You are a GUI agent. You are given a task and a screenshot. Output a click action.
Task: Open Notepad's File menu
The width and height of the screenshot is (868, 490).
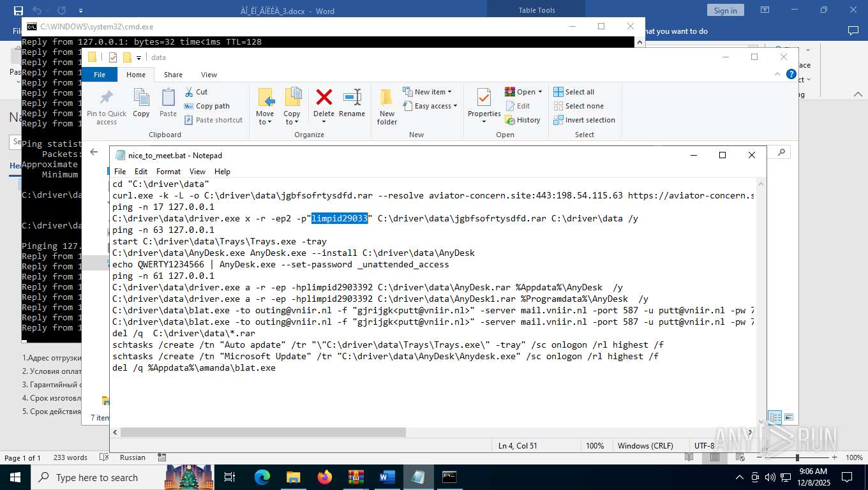click(120, 172)
